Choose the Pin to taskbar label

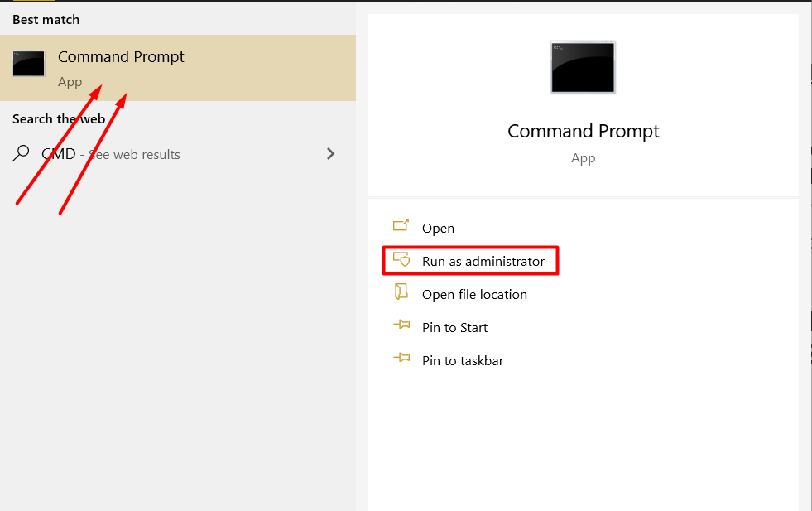click(463, 360)
